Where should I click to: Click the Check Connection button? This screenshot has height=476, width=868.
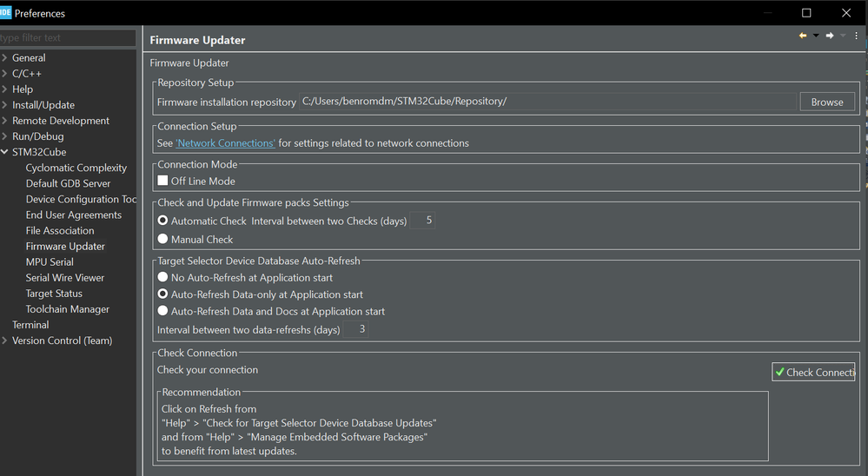813,372
